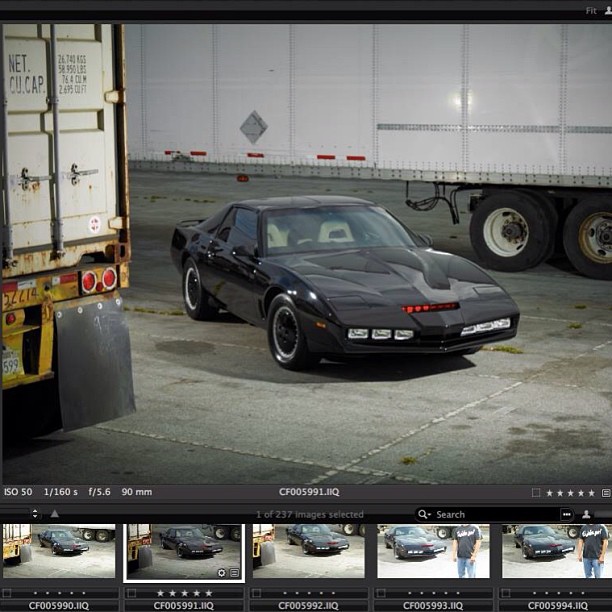
Task: Focus the Search input field
Action: pyautogui.click(x=494, y=514)
